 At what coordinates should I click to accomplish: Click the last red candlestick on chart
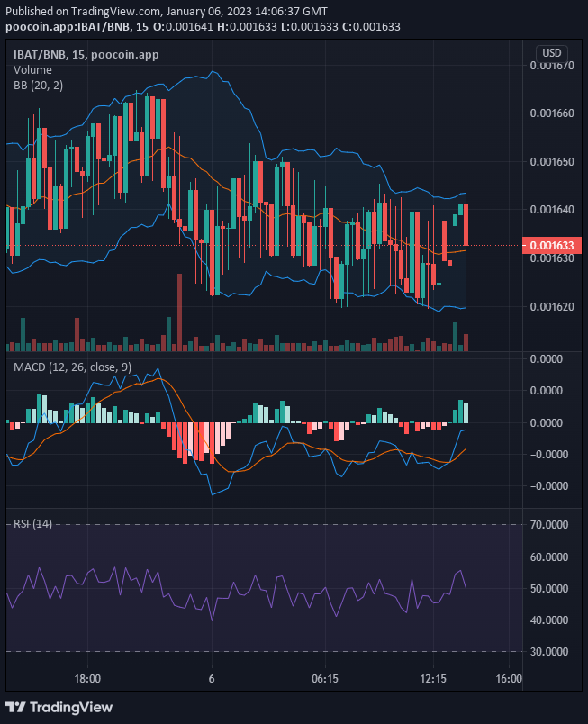466,225
